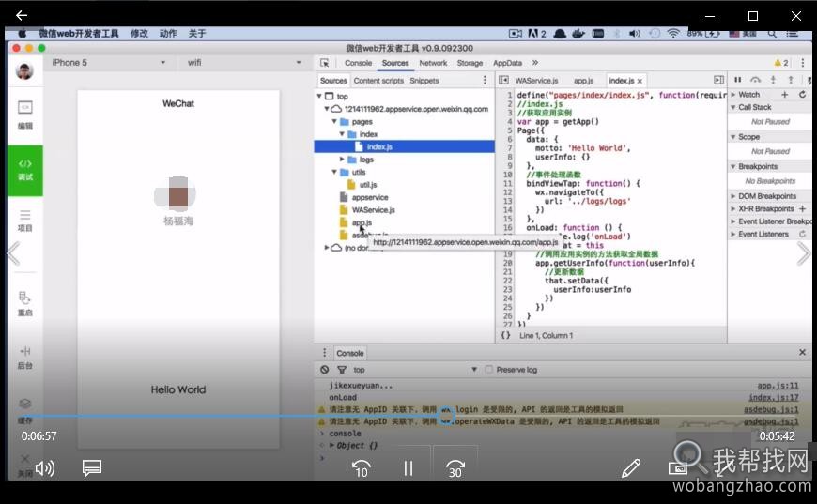Screen dimensions: 817x504
Task: Click the console filter funnel icon
Action: point(342,370)
